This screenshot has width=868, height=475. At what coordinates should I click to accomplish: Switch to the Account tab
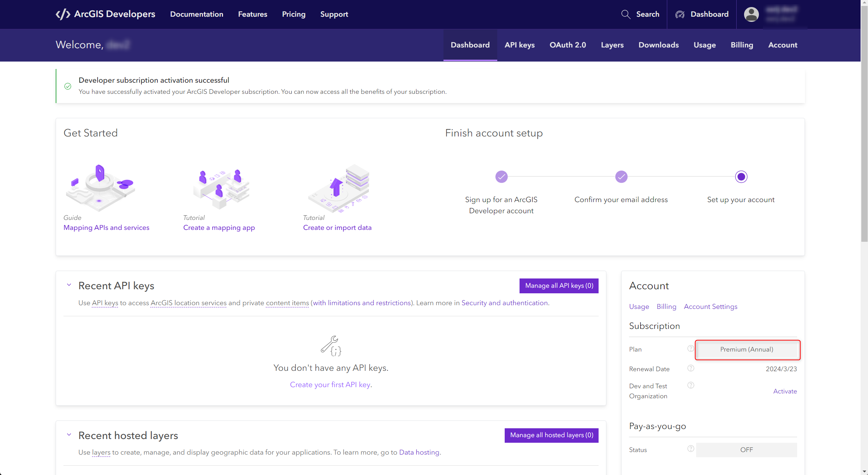783,45
